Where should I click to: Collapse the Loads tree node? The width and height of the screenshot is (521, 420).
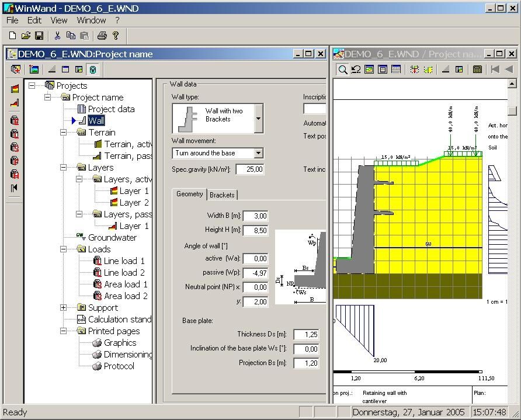click(x=63, y=249)
